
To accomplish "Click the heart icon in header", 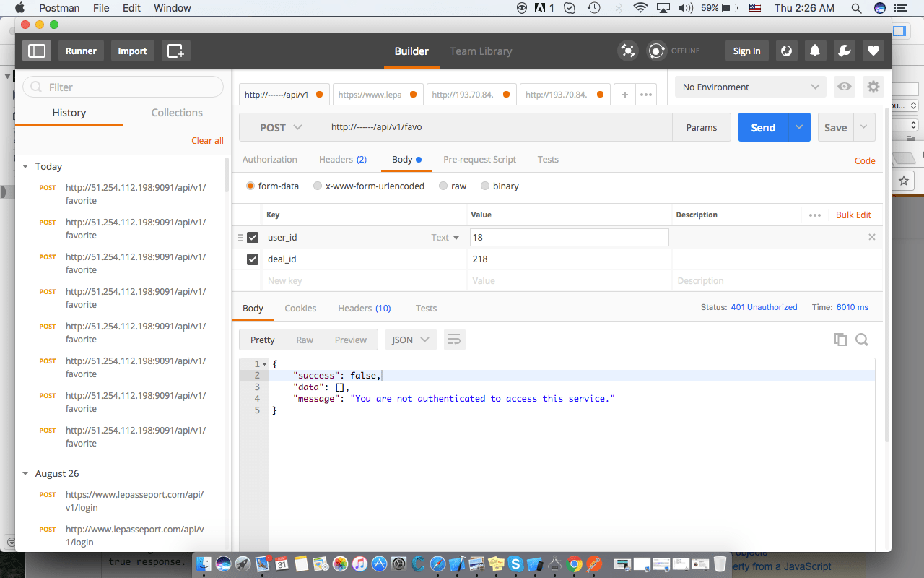I will coord(873,51).
